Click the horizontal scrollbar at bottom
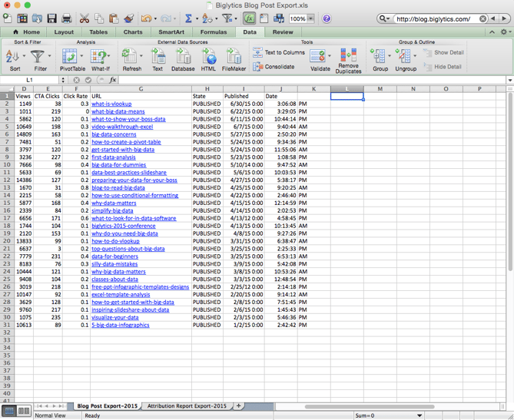This screenshot has width=514, height=420. pyautogui.click(x=369, y=406)
